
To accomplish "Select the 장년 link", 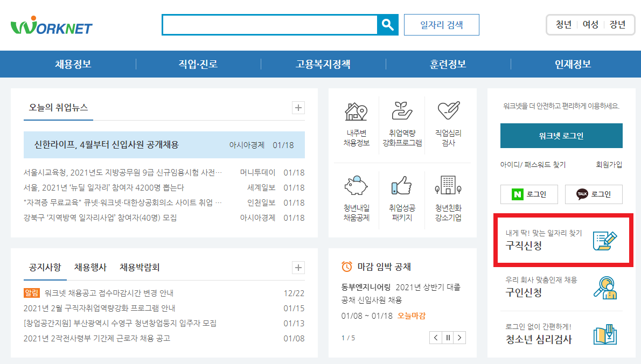I will [x=617, y=25].
